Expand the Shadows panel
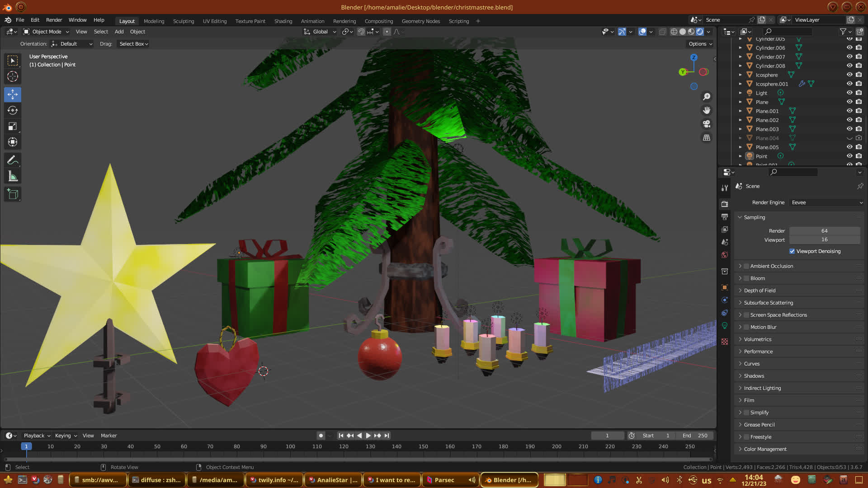Image resolution: width=868 pixels, height=488 pixels. (754, 376)
